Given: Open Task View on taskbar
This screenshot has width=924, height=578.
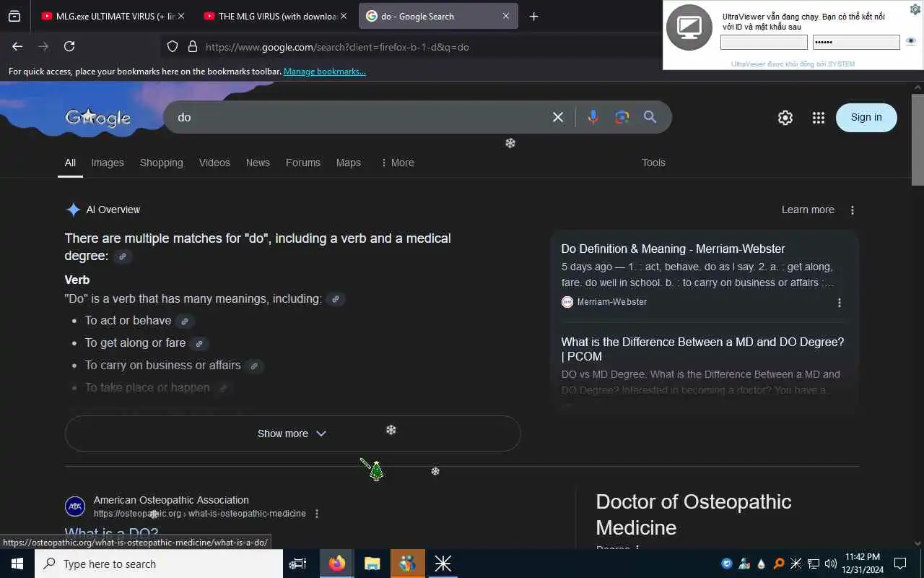Looking at the screenshot, I should click(297, 564).
